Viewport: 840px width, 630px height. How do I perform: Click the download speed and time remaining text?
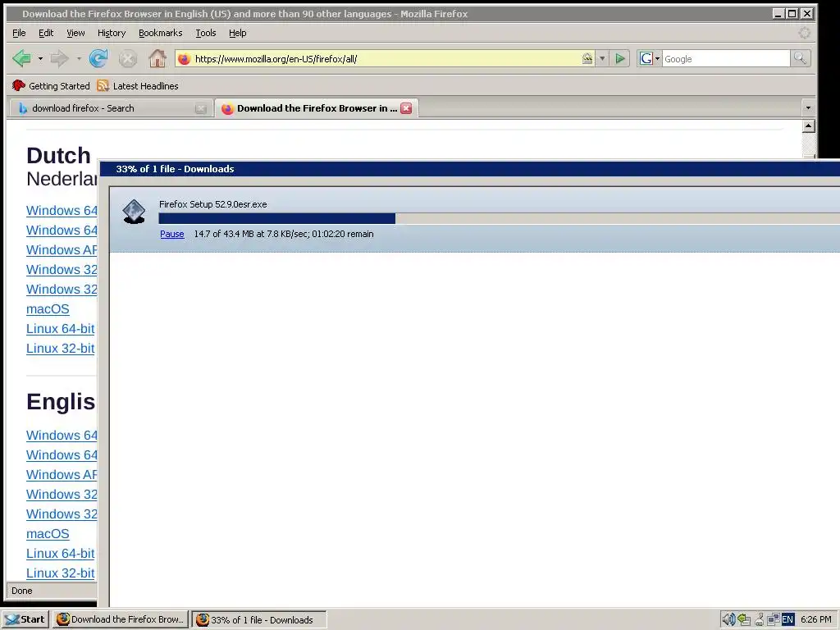[x=284, y=234]
